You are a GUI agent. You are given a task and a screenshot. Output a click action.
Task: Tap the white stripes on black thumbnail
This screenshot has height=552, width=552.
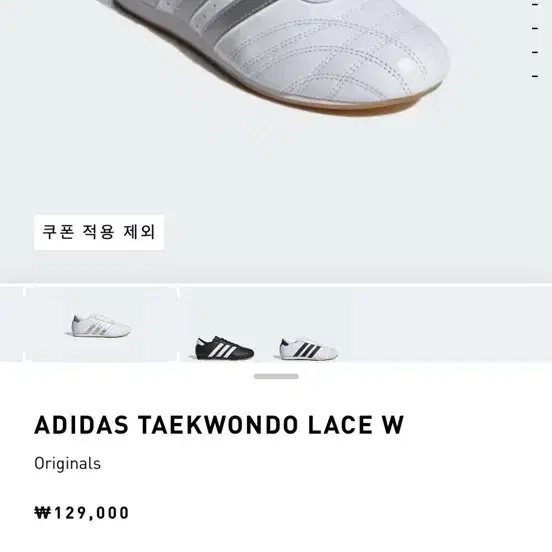point(222,350)
